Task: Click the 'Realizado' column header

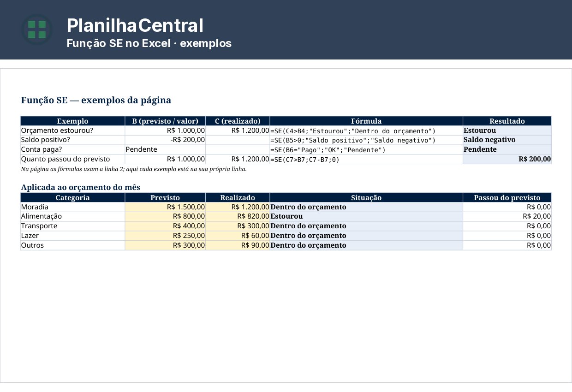Action: [x=238, y=197]
